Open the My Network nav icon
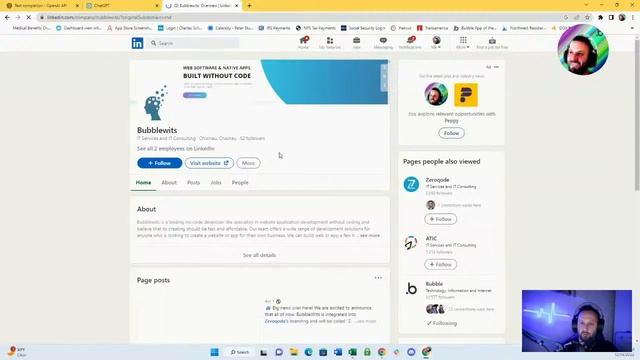Screen dimensions: 640x360 pos(329,42)
